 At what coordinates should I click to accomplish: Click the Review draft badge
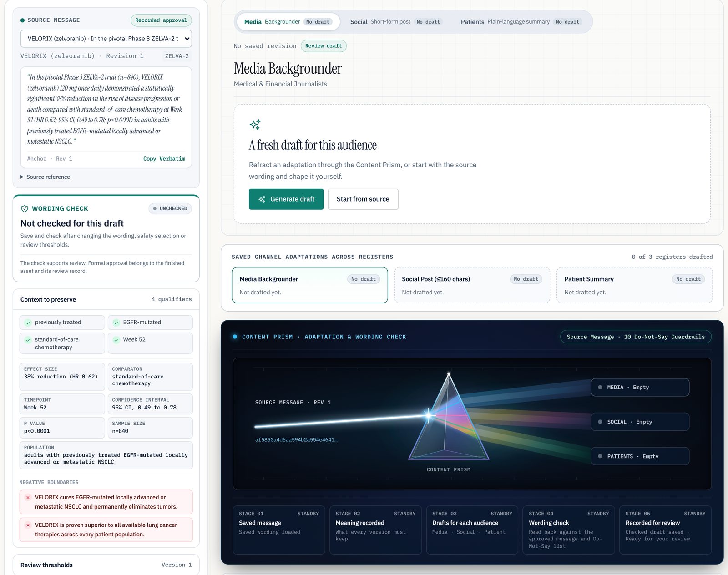click(324, 46)
